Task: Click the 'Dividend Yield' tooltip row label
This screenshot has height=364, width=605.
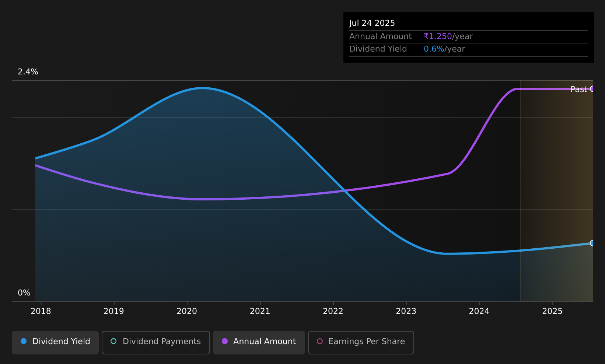Action: [378, 49]
